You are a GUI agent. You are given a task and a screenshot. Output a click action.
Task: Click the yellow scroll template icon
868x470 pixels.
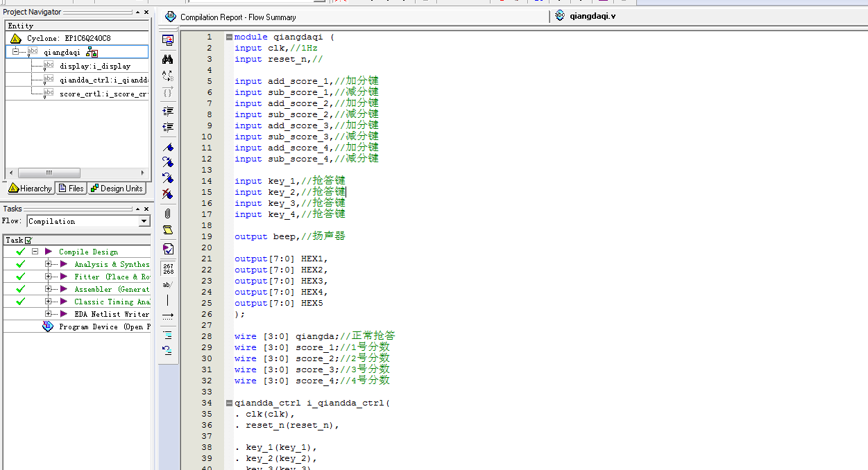[x=167, y=230]
